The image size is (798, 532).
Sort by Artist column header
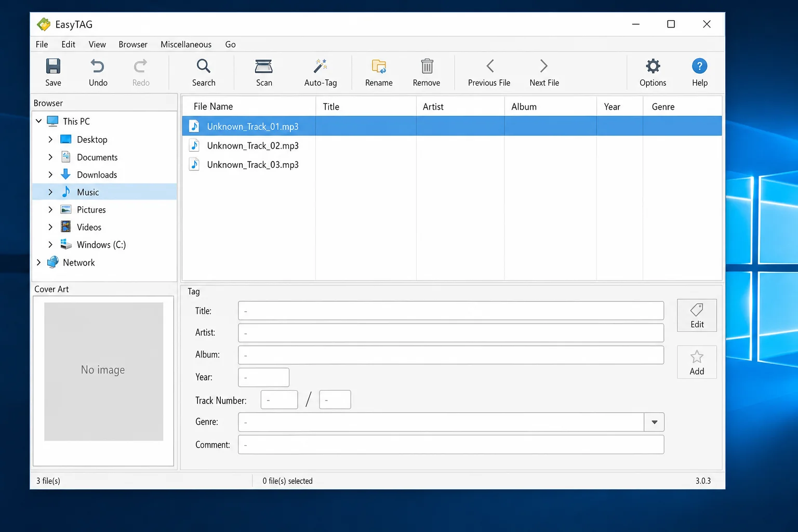[461, 107]
